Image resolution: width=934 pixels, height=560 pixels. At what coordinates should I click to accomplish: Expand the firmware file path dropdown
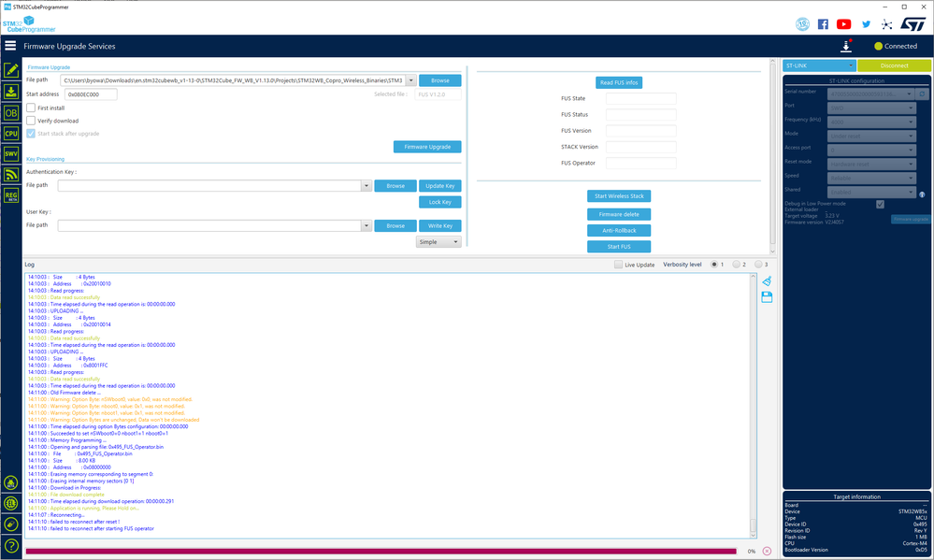(x=411, y=80)
